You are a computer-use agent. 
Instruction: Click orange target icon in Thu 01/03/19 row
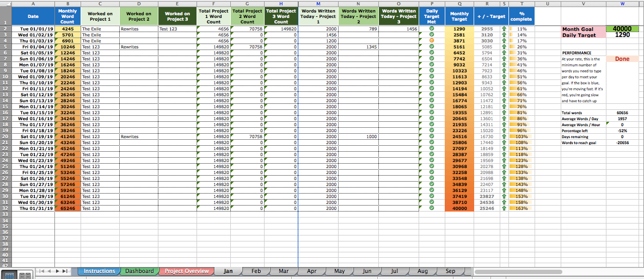pos(432,41)
